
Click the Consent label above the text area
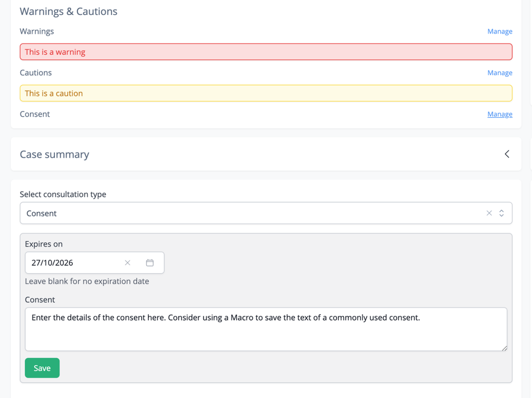pyautogui.click(x=40, y=300)
